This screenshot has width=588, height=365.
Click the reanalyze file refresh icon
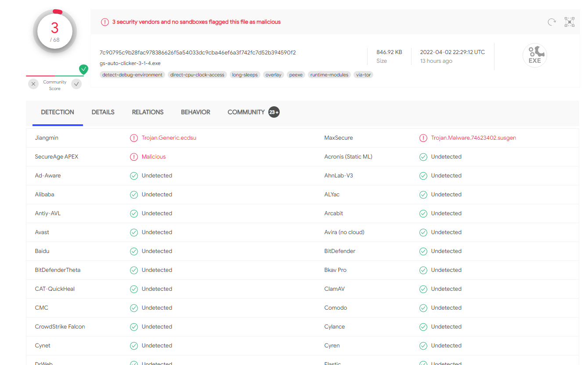(552, 22)
